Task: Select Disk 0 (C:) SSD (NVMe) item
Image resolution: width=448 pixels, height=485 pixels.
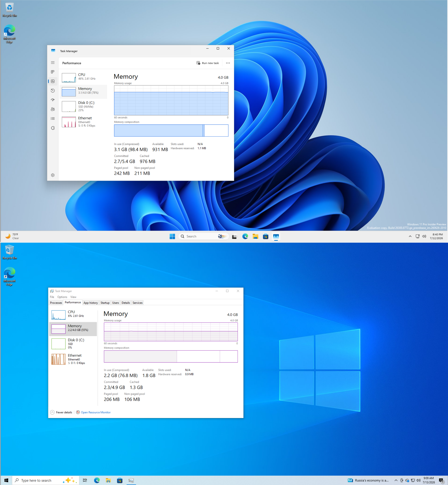Action: [83, 106]
